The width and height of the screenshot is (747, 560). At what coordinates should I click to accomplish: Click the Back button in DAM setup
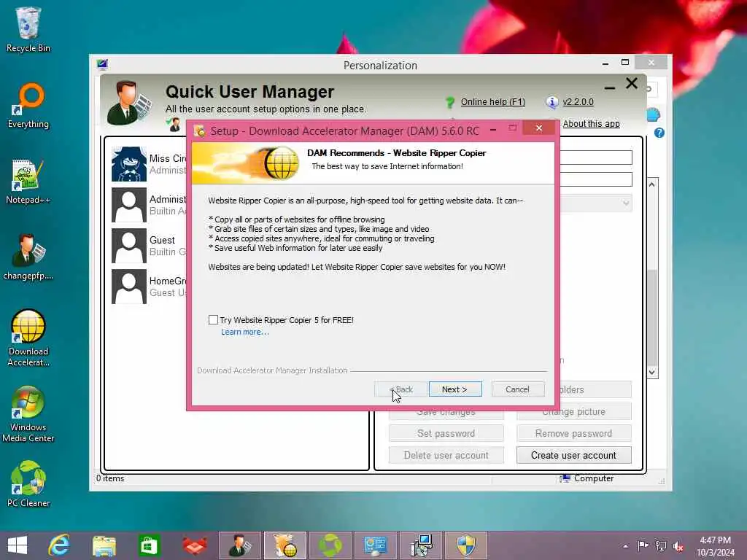click(400, 389)
